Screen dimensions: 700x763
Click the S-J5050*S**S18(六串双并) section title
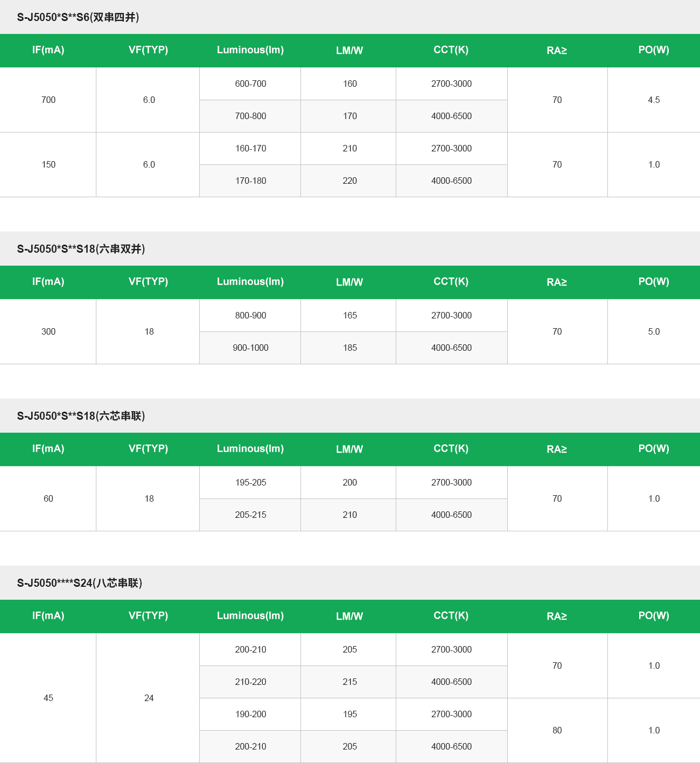pos(81,249)
